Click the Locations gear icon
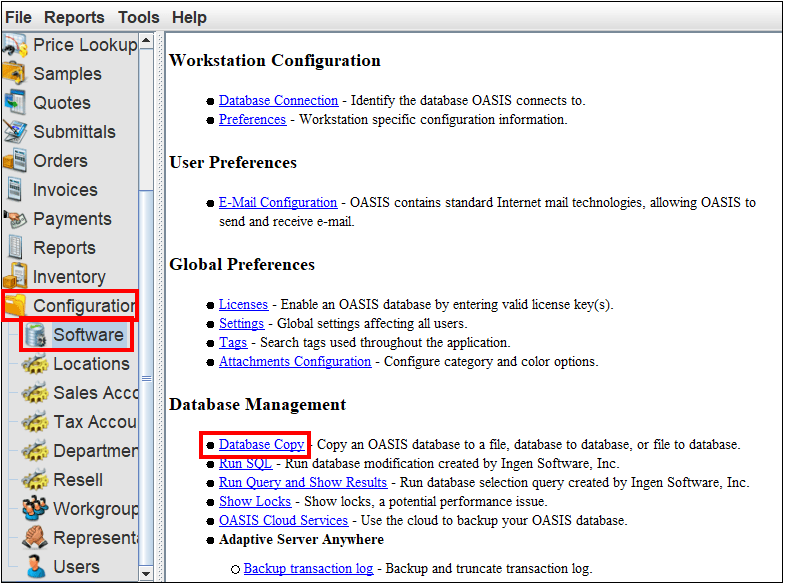 point(35,364)
